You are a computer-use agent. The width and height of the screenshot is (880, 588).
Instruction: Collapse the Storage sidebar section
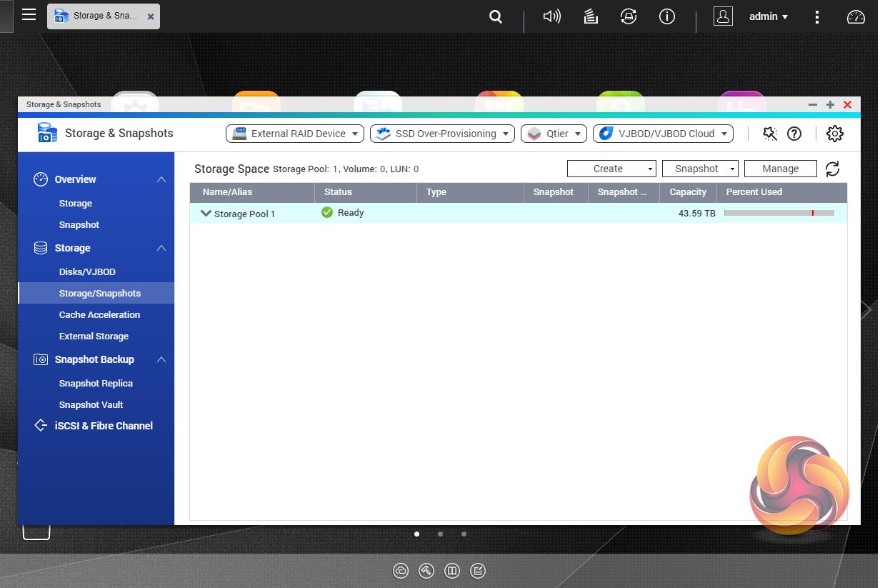(x=161, y=248)
